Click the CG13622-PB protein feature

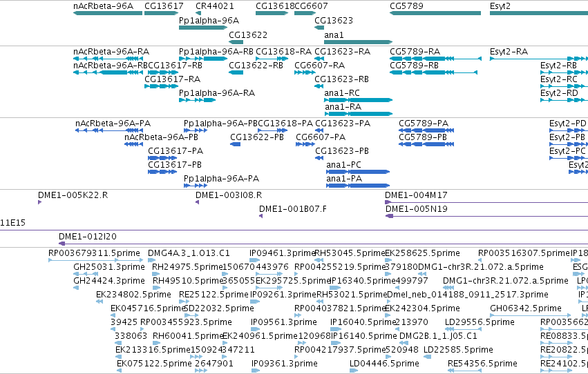click(x=235, y=144)
